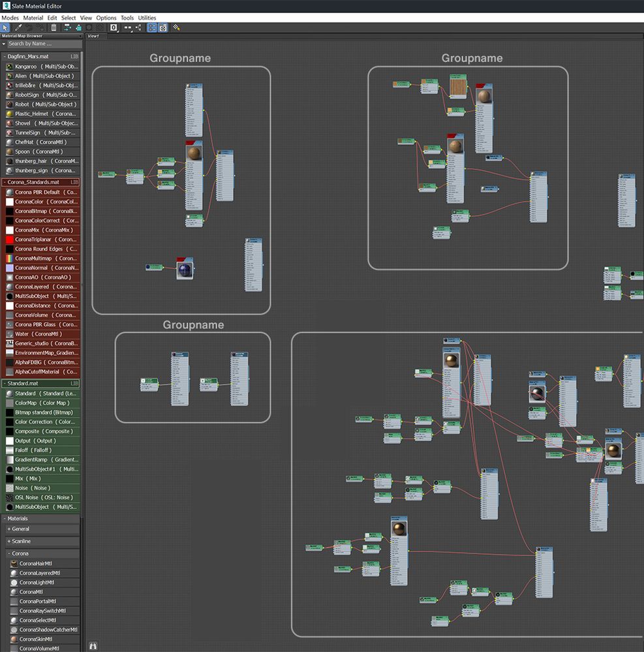
Task: Select the node Select Tool arrow in toolbar
Action: pyautogui.click(x=7, y=27)
